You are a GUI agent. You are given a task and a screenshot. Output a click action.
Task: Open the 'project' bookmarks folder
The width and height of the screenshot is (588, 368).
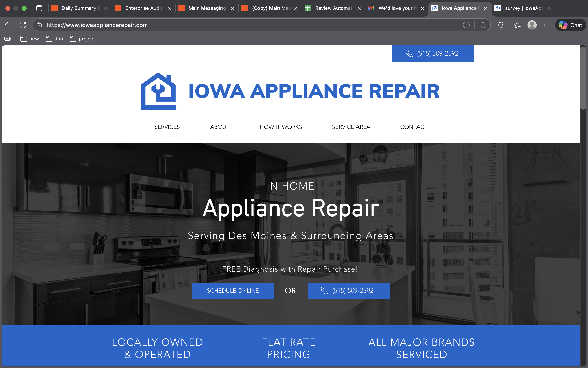tap(82, 39)
